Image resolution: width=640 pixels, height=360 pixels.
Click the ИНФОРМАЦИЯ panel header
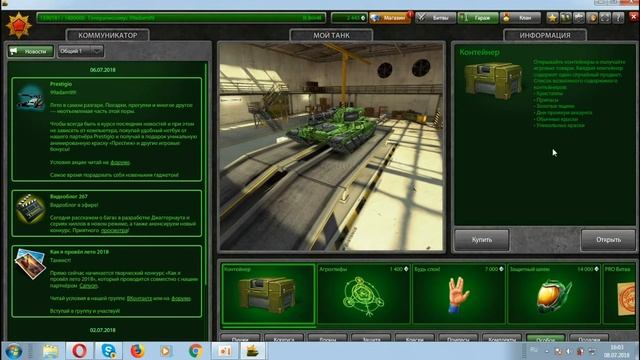coord(545,35)
